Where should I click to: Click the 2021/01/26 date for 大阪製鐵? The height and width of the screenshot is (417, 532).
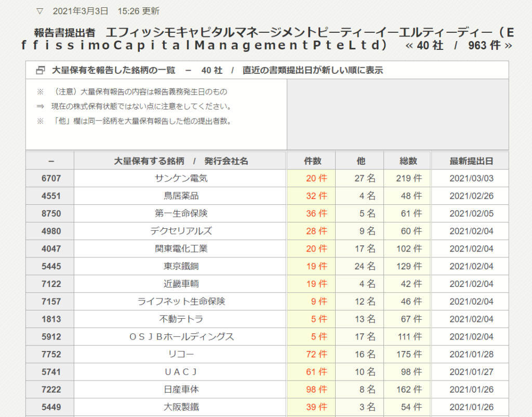point(471,407)
